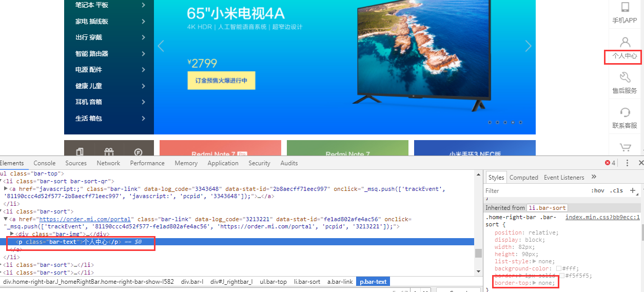Switch to the Event Listeners tab
644x292 pixels.
click(x=564, y=178)
